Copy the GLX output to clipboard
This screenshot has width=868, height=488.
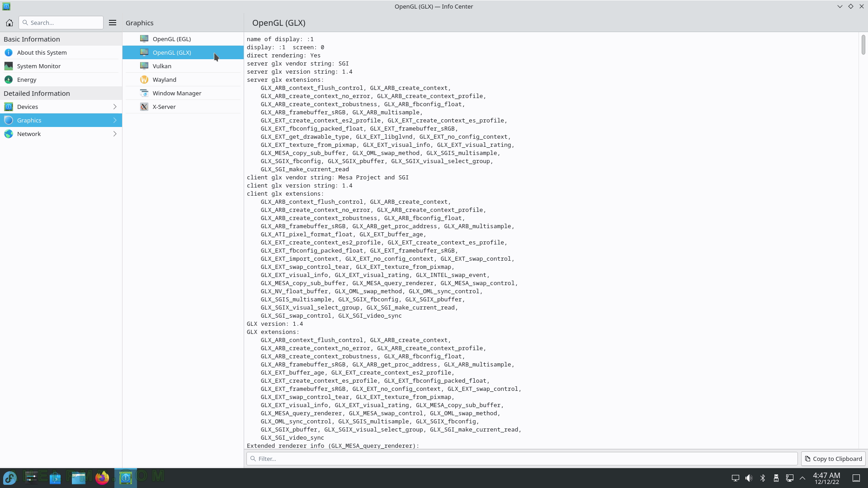tap(833, 459)
